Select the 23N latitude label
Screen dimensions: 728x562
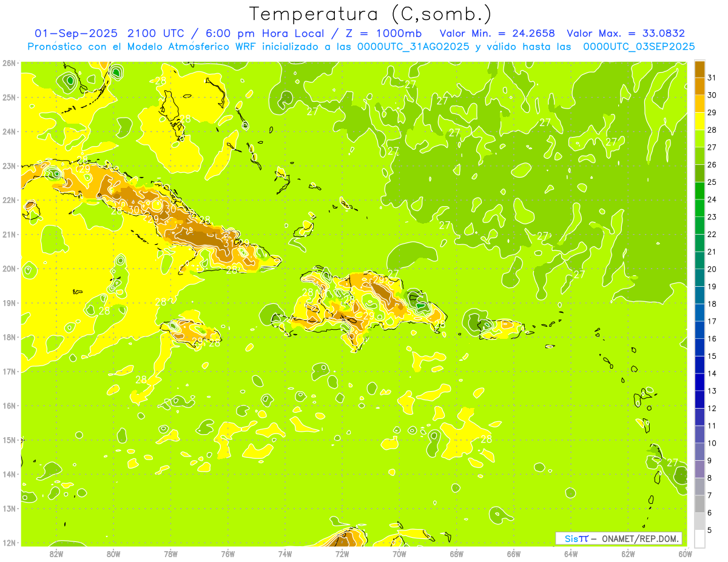(8, 166)
